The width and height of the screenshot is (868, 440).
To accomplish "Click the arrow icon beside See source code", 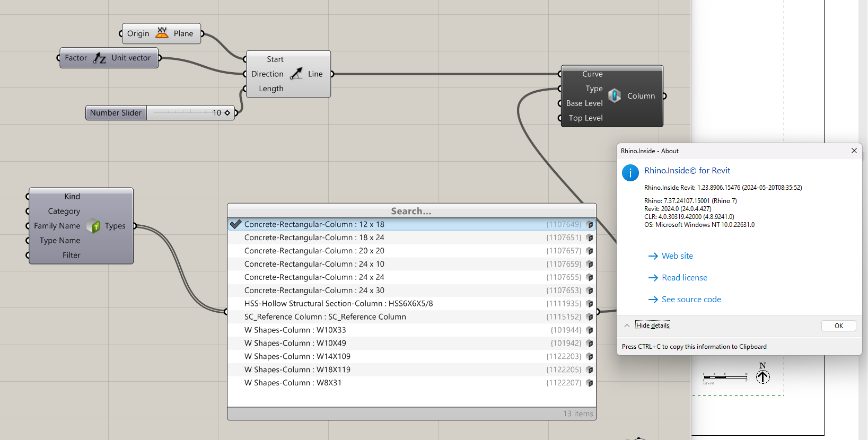I will pos(653,300).
